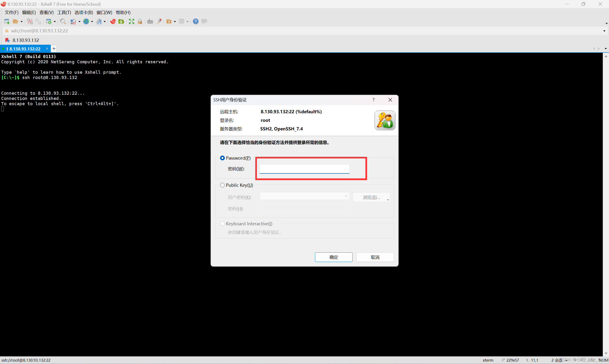
Task: Select the Password radio button
Action: pyautogui.click(x=222, y=158)
